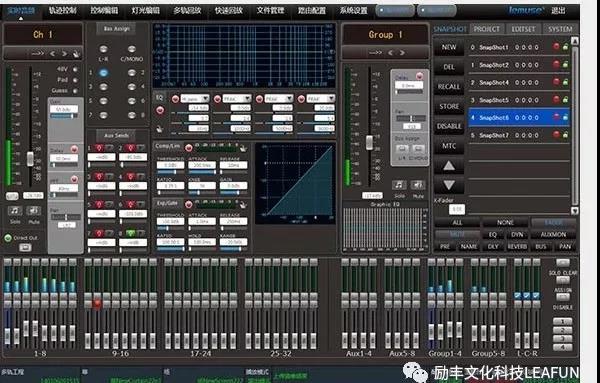The width and height of the screenshot is (600, 383).
Task: Click the red mute indicator in 9-16 bank
Action: [97, 304]
